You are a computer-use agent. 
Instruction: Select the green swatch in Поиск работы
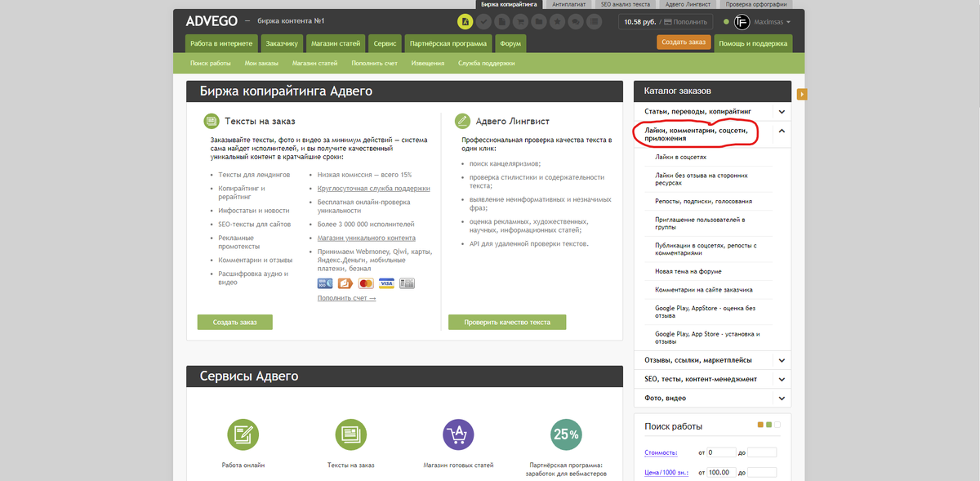768,425
